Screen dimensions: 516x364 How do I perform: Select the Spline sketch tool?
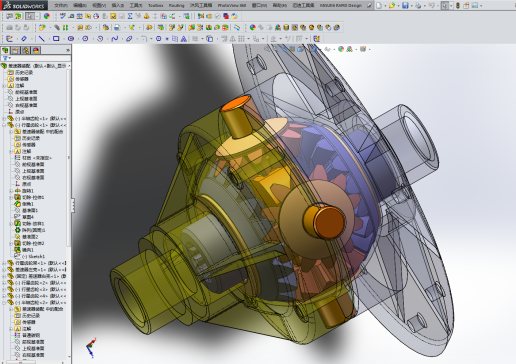[x=115, y=39]
